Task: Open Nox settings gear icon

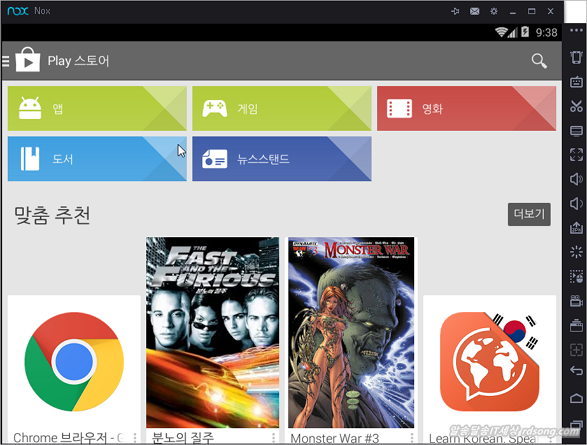Action: pyautogui.click(x=494, y=11)
